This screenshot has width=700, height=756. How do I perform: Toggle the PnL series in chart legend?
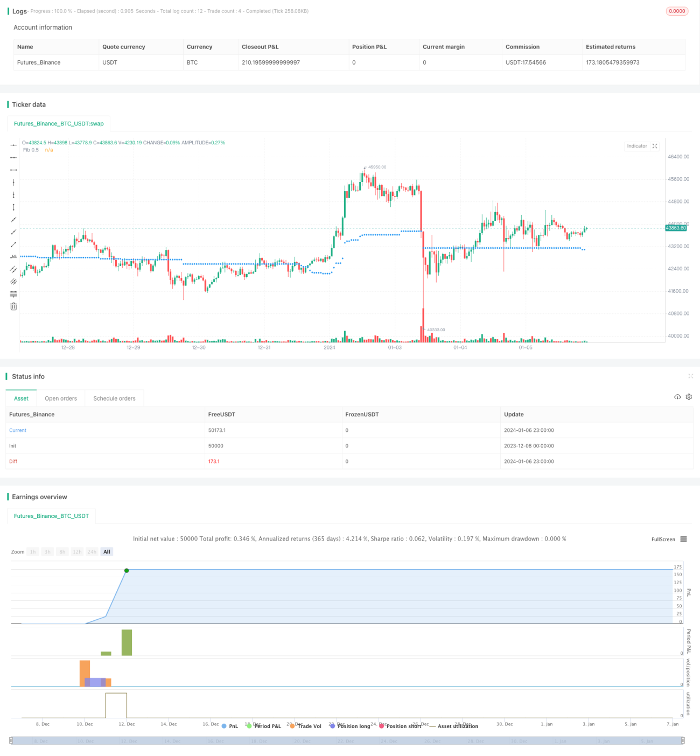click(x=230, y=726)
